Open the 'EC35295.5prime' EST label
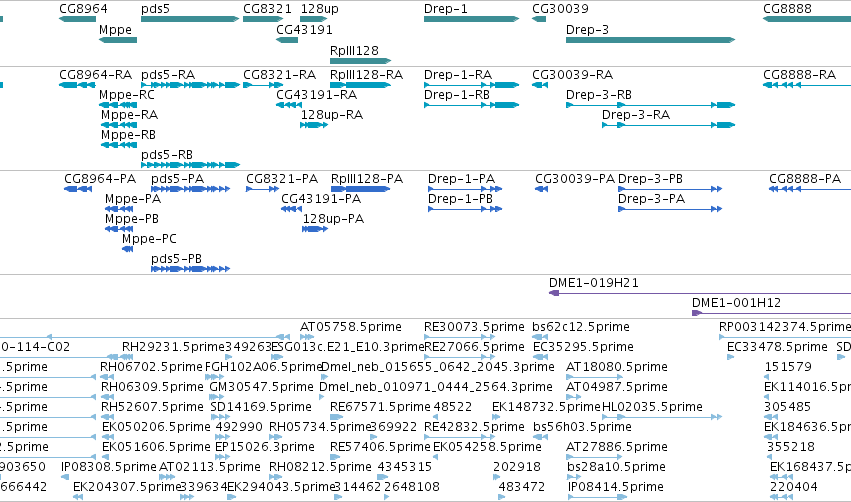 coord(583,347)
